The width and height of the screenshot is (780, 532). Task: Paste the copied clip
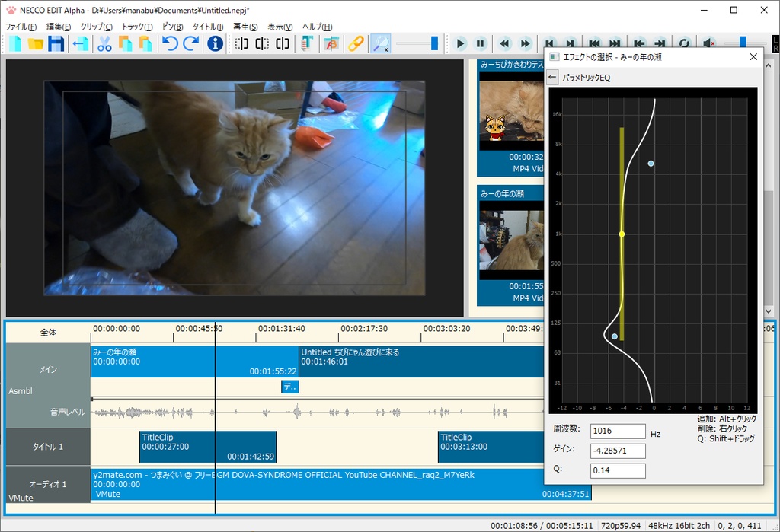click(x=145, y=43)
